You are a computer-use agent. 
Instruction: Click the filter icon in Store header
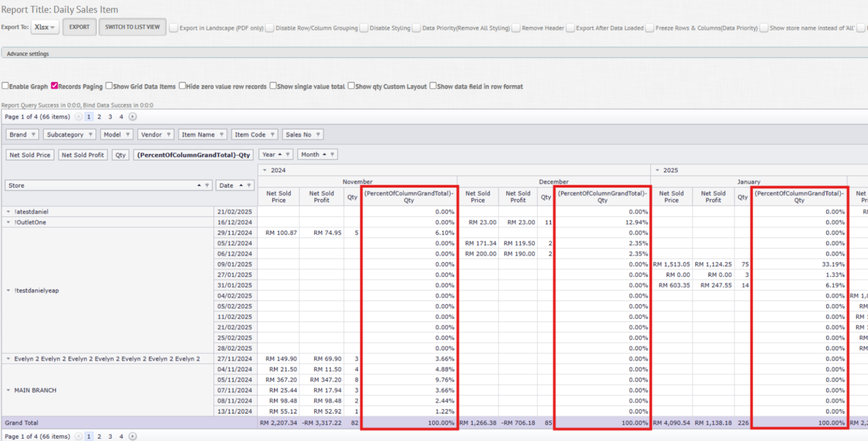coord(207,186)
